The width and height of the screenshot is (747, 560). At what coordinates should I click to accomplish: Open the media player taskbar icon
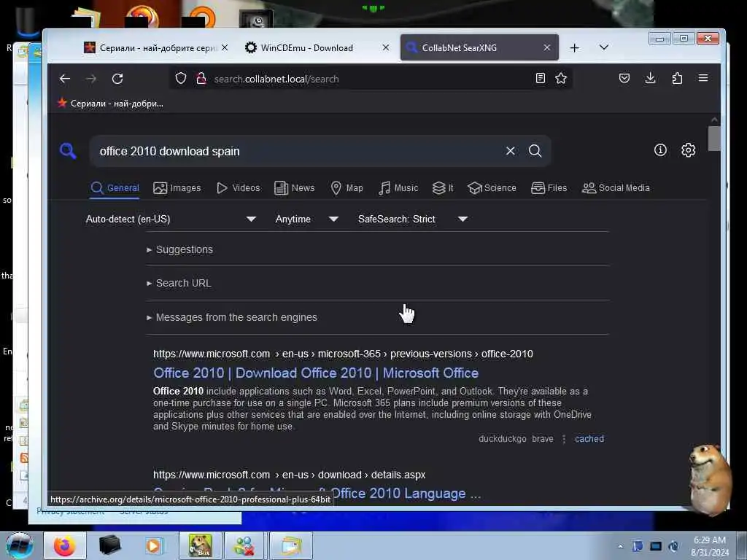pyautogui.click(x=153, y=545)
